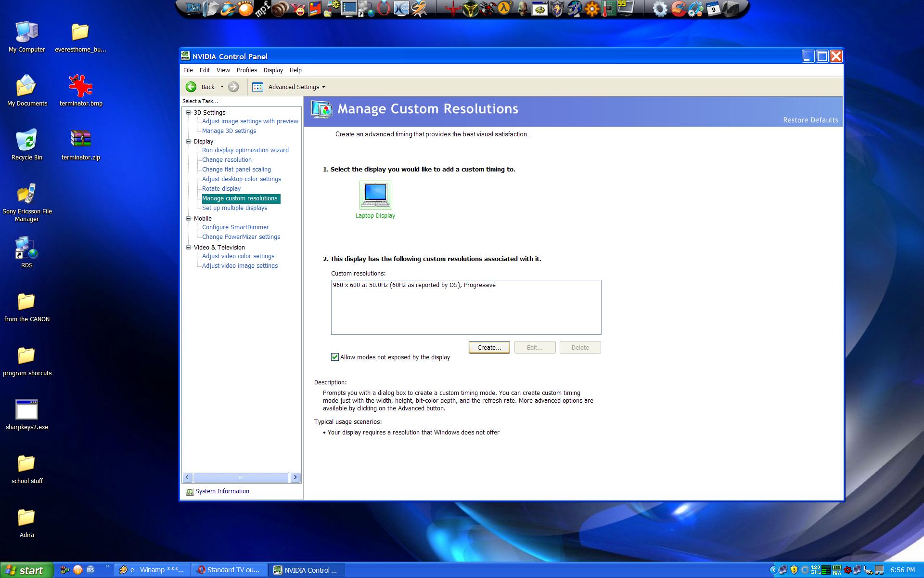Image resolution: width=924 pixels, height=578 pixels.
Task: Click the task pane scroll left arrow
Action: [187, 477]
